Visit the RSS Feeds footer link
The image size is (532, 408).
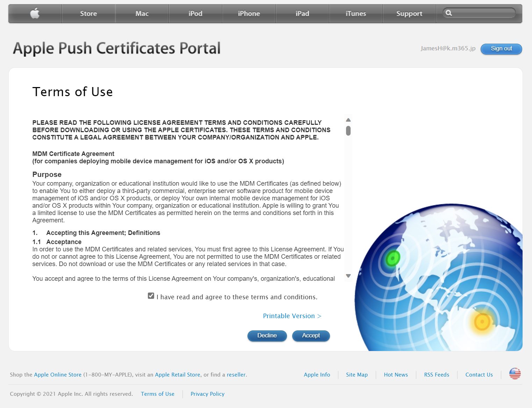tap(436, 375)
